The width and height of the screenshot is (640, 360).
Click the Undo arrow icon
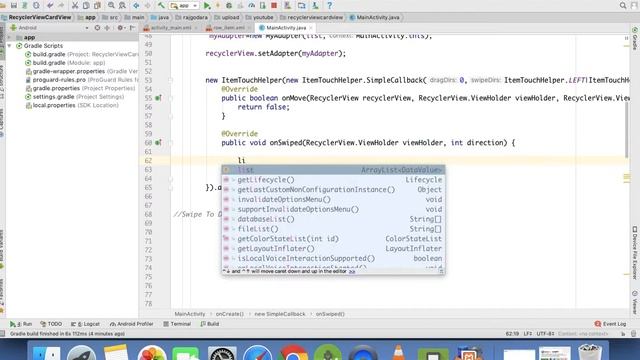[50, 5]
